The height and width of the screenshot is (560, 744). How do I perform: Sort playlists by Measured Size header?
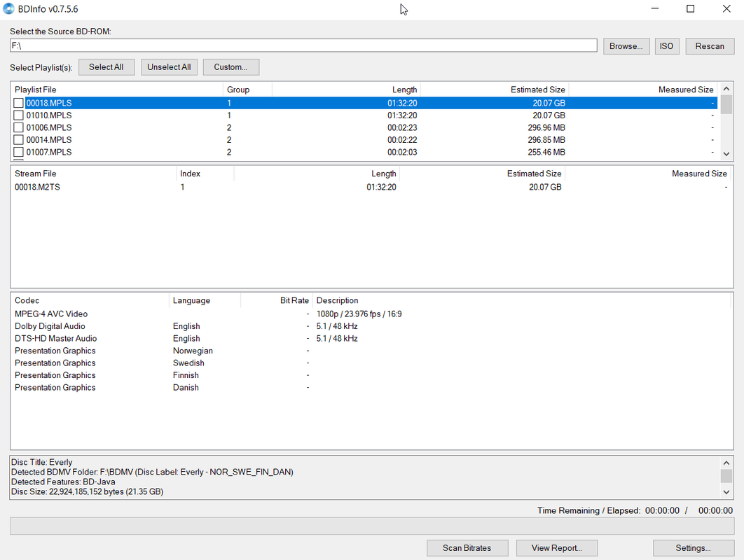pyautogui.click(x=643, y=90)
